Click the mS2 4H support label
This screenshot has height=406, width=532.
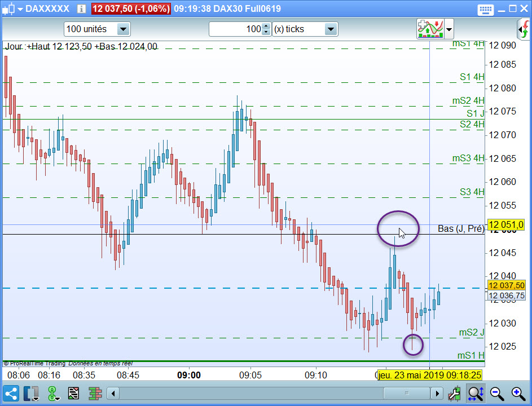click(468, 101)
